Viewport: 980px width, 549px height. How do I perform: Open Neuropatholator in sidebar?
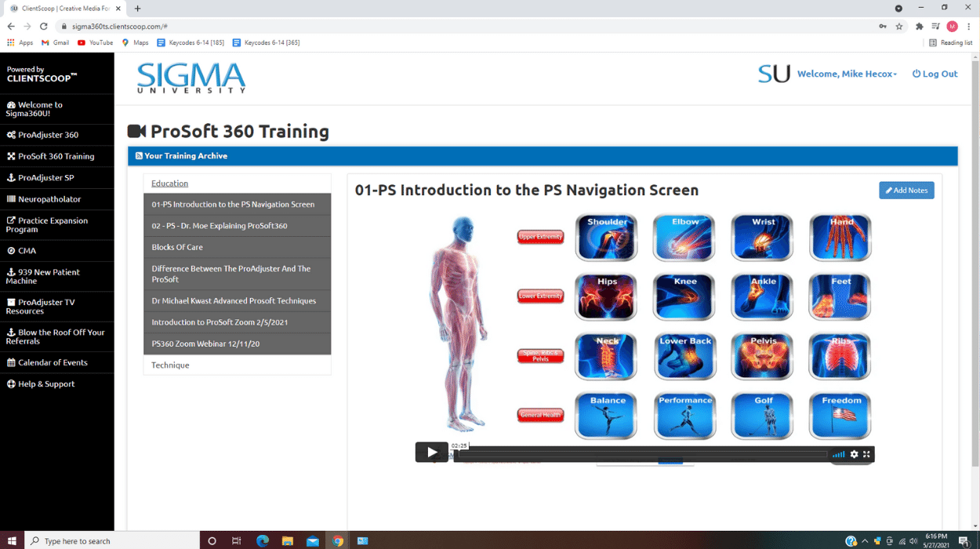(x=56, y=199)
